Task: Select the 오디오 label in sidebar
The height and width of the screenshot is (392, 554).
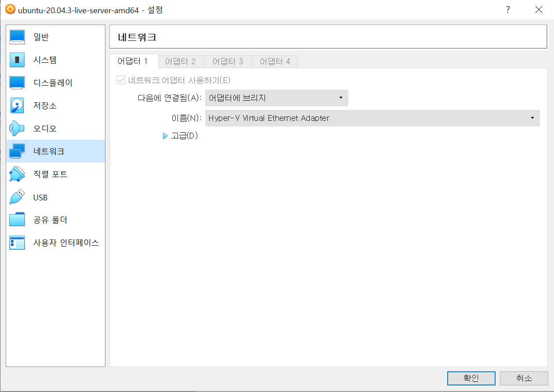Action: (45, 129)
